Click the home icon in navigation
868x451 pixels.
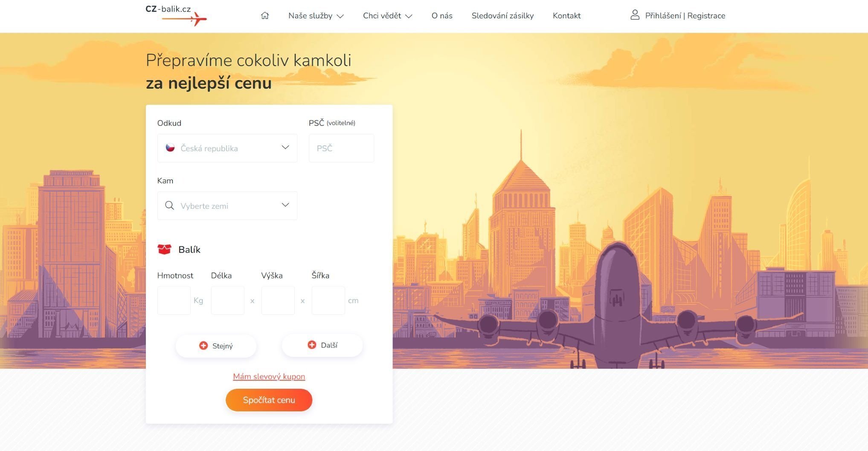coord(265,16)
